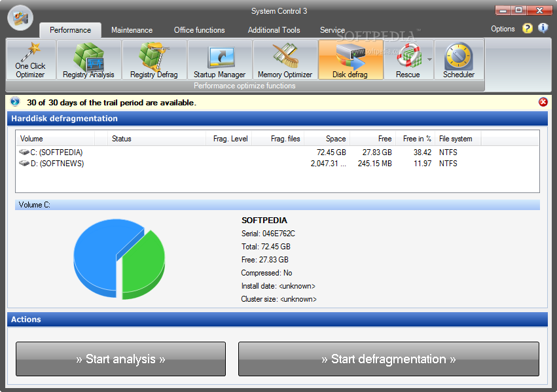
Task: Sort by the Status column header
Action: click(156, 139)
